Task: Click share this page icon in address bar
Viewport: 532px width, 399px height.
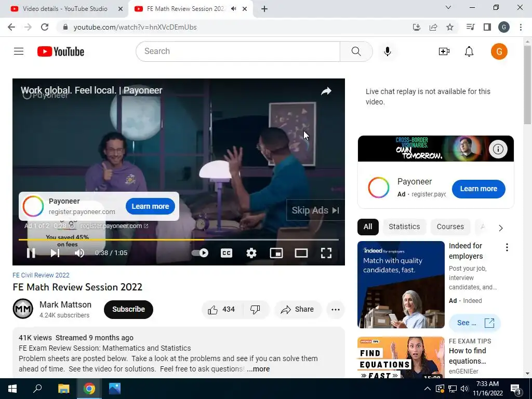Action: [433, 27]
